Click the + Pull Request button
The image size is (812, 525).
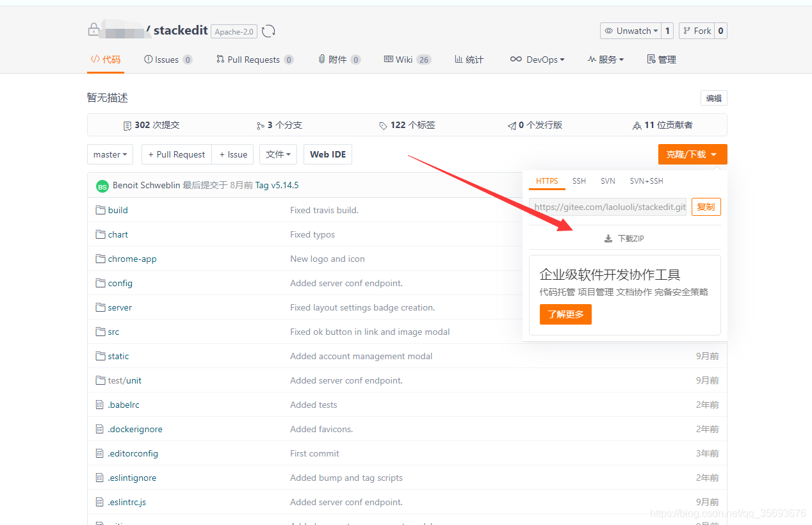[x=177, y=154]
